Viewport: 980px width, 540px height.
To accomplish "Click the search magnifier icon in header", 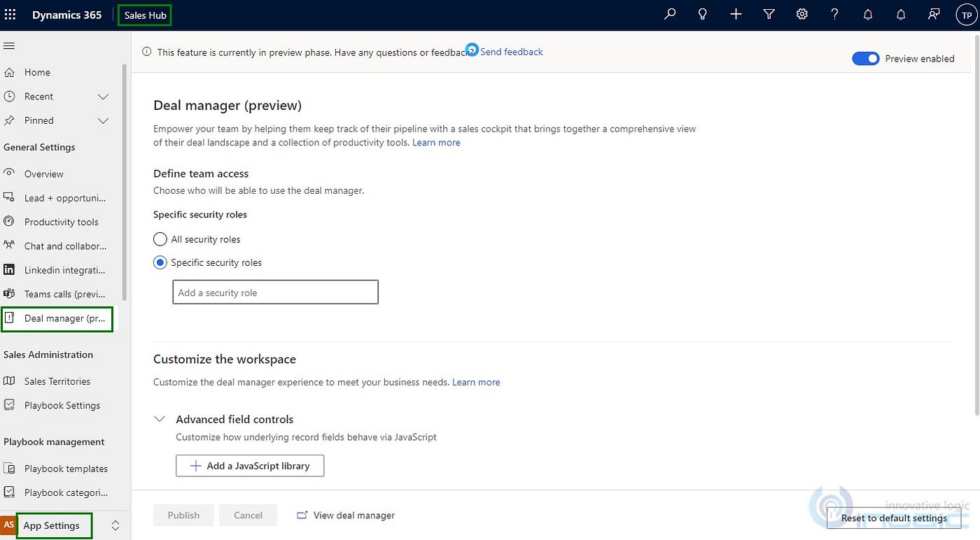I will click(x=670, y=14).
